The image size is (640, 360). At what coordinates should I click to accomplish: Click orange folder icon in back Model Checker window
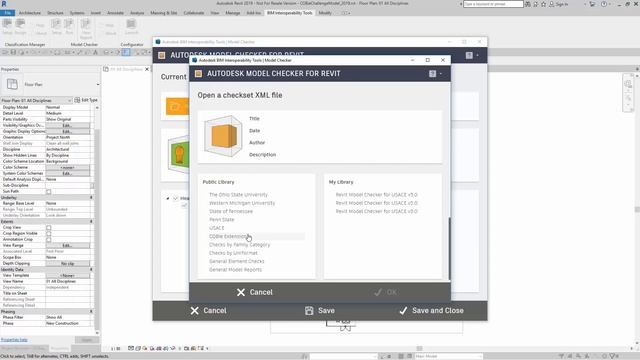[x=177, y=107]
